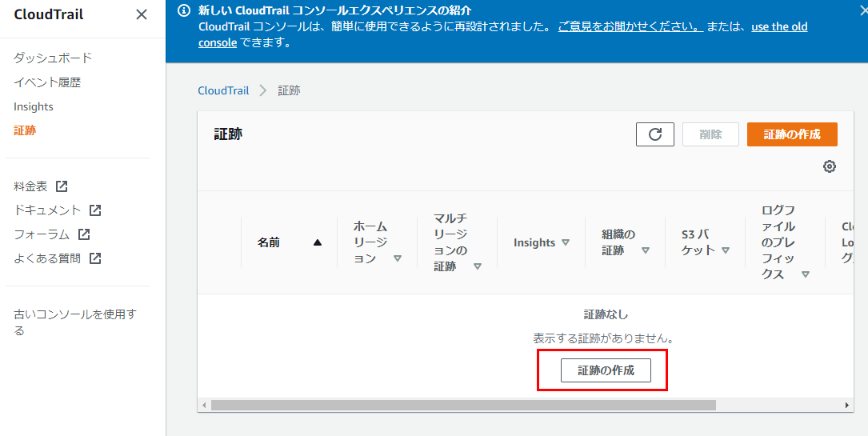The width and height of the screenshot is (868, 436).
Task: Refresh the trails list
Action: coord(655,134)
